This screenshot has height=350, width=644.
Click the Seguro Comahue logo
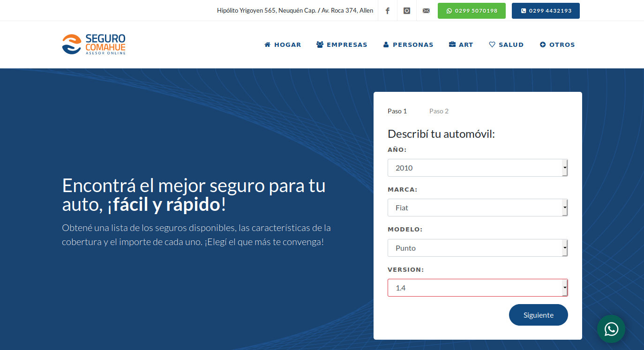click(x=94, y=45)
